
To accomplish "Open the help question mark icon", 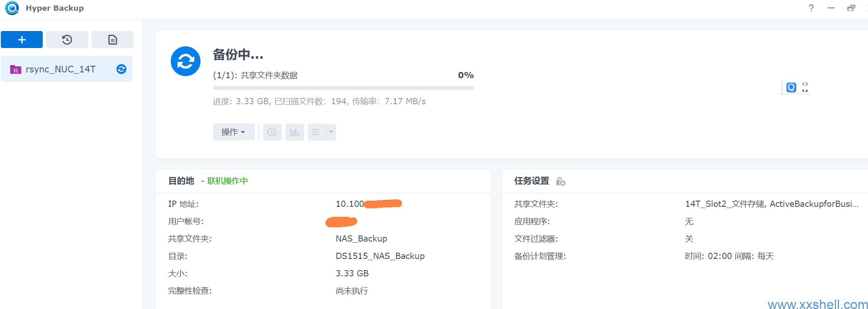I will pos(811,8).
